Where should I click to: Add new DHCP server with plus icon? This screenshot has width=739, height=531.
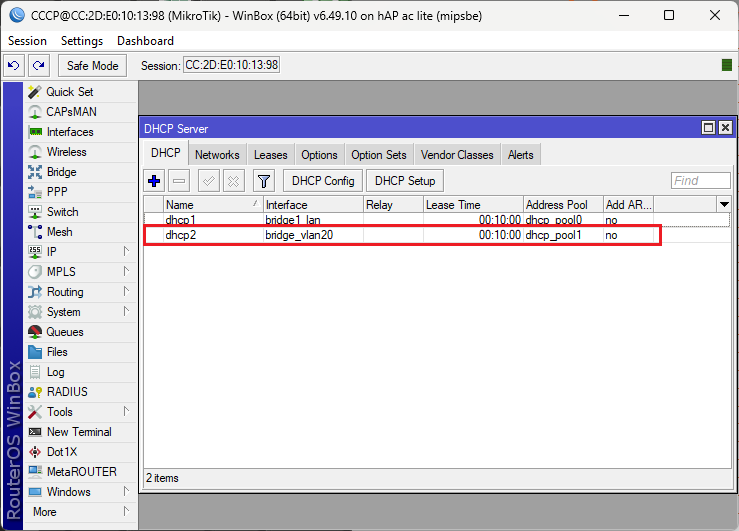coord(154,181)
